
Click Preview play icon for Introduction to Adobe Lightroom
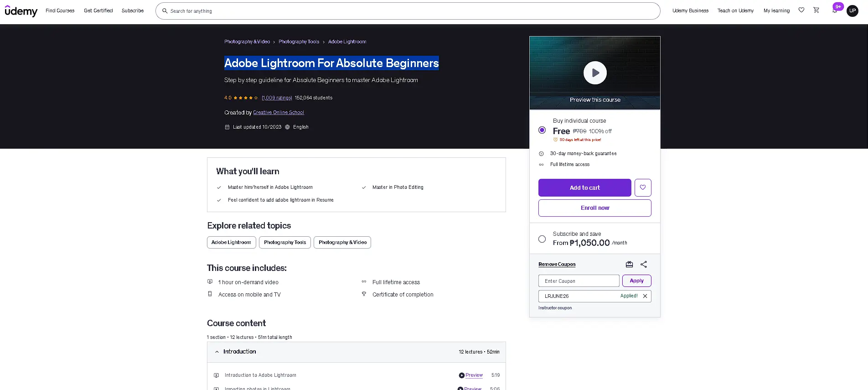click(x=461, y=375)
